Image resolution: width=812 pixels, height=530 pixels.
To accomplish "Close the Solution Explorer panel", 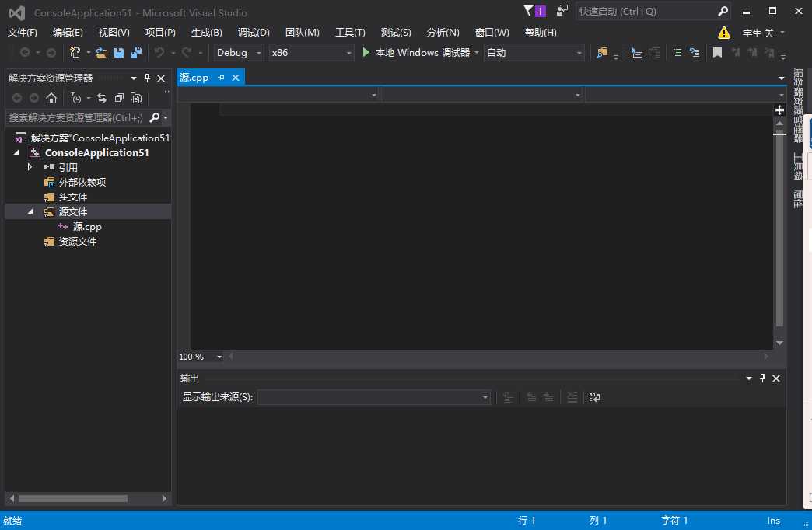I will point(161,78).
